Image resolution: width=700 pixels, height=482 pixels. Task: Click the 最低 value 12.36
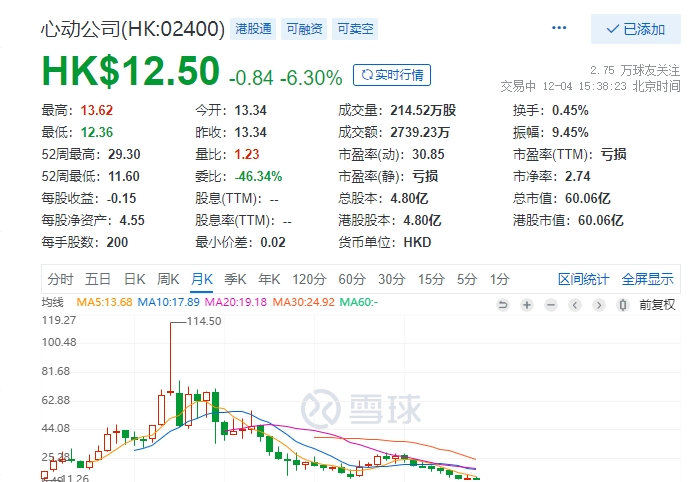[x=97, y=132]
